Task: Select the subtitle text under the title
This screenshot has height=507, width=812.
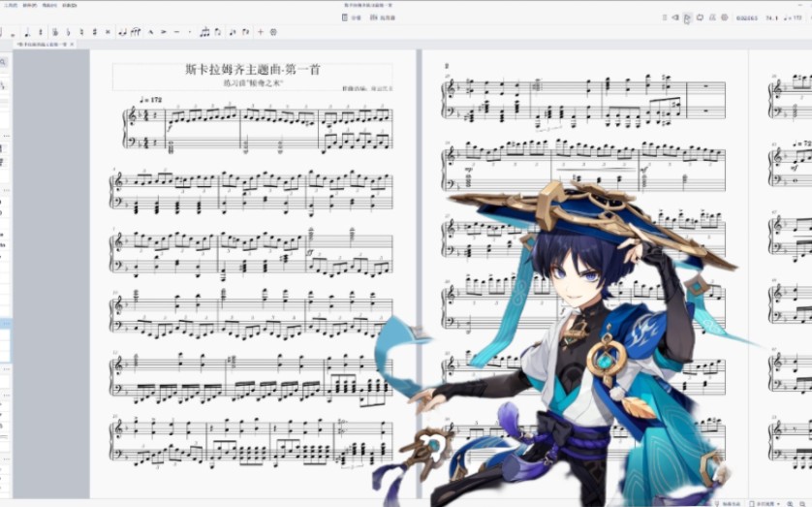Action: [253, 82]
